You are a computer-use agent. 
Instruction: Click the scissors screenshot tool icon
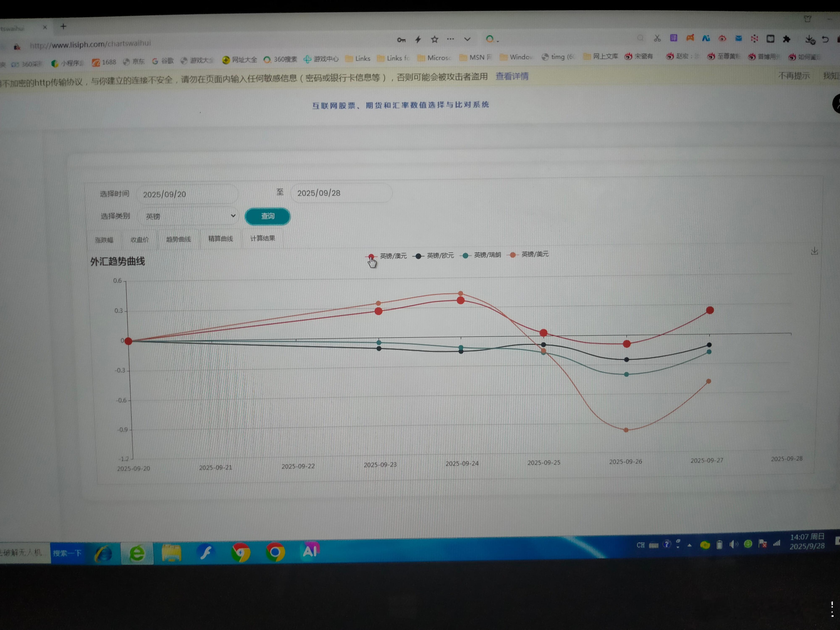[657, 38]
